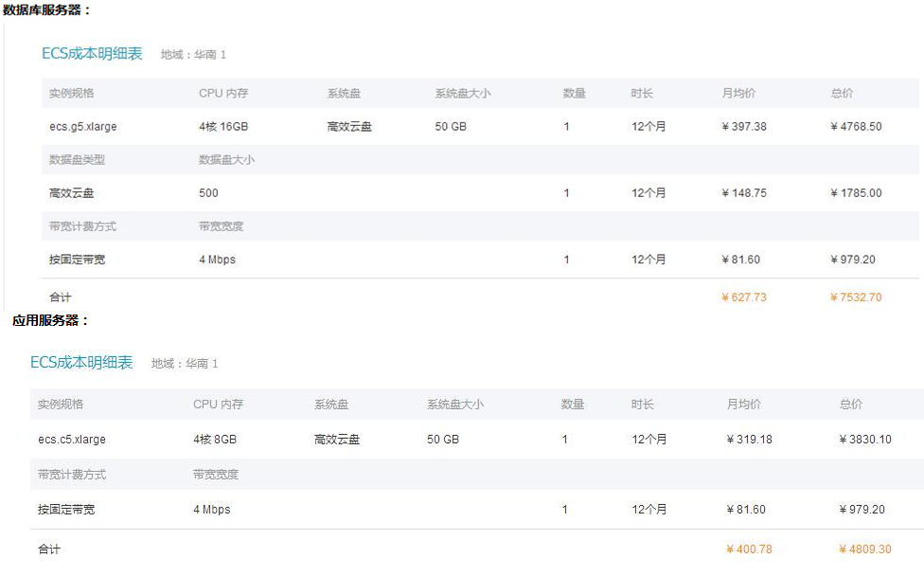This screenshot has width=924, height=576.
Task: Select the ecs.c5.xlarge instance spec cell
Action: pos(72,440)
